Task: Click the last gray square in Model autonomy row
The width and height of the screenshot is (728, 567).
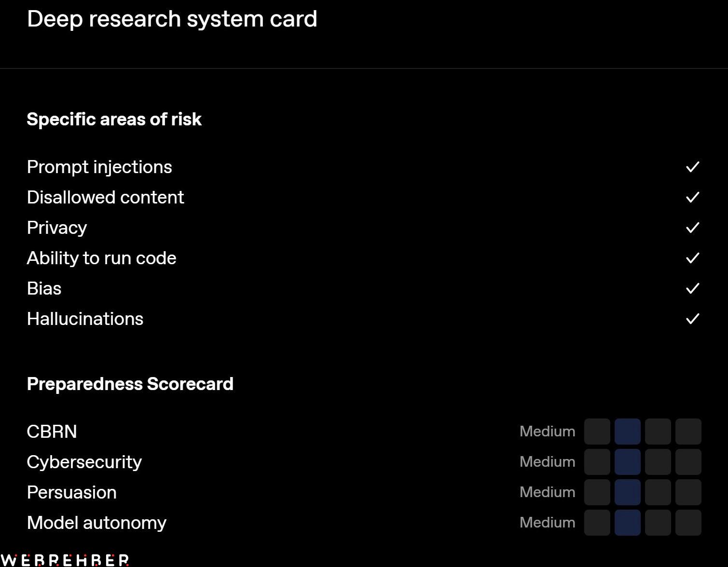Action: point(688,523)
